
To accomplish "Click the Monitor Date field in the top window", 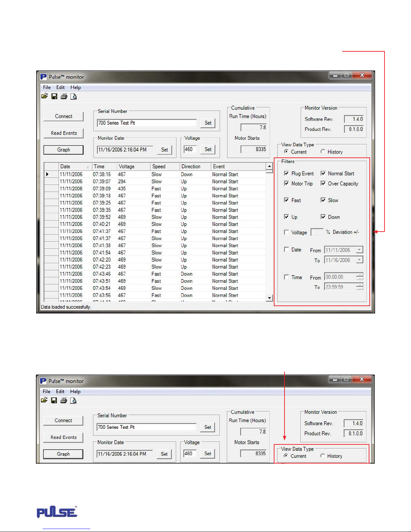I will pyautogui.click(x=125, y=150).
